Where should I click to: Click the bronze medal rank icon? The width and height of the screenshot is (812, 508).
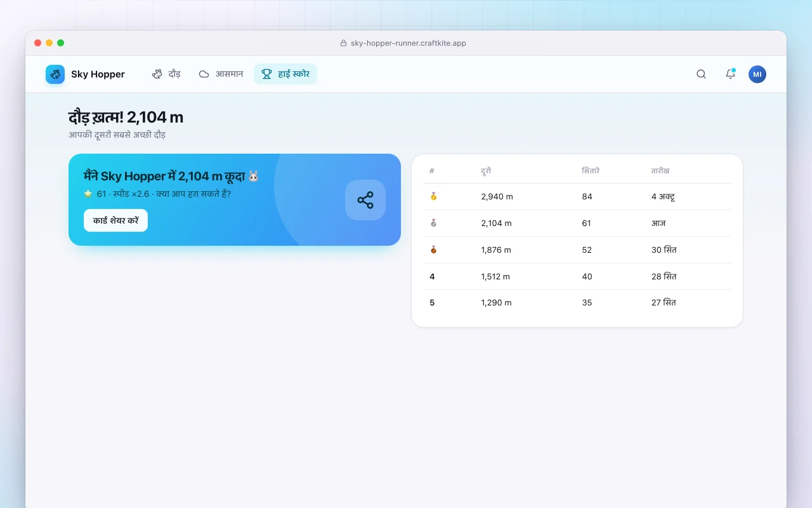click(433, 250)
